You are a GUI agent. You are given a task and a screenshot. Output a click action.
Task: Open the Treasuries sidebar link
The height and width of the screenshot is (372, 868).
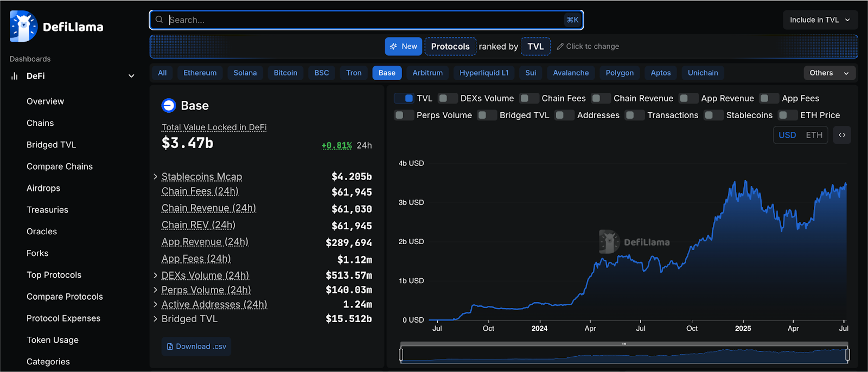pos(47,210)
